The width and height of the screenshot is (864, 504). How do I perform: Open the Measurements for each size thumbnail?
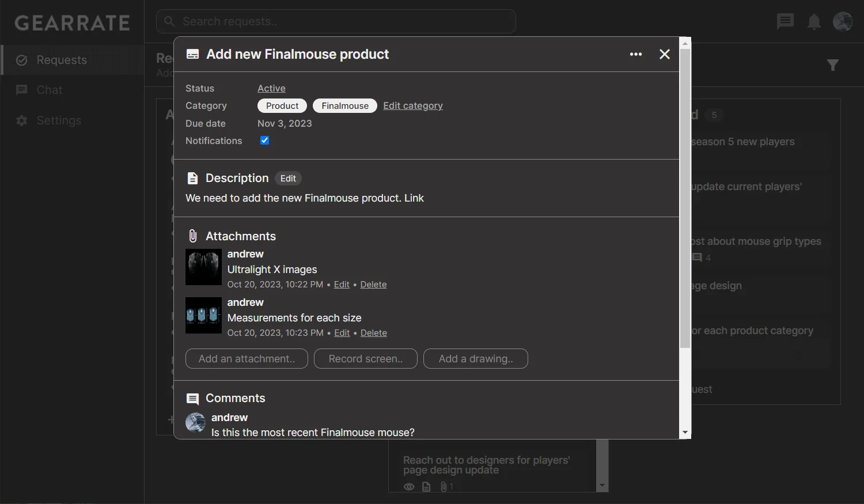(203, 315)
